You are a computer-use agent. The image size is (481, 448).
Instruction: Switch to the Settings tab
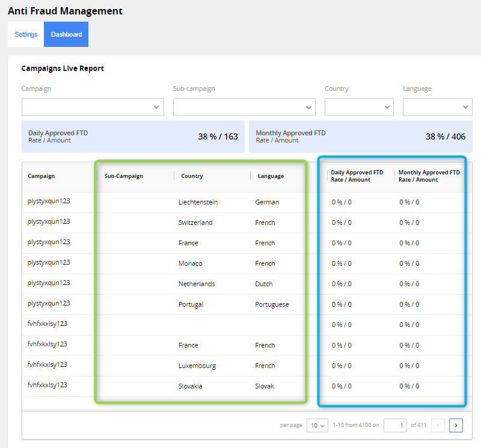point(26,34)
